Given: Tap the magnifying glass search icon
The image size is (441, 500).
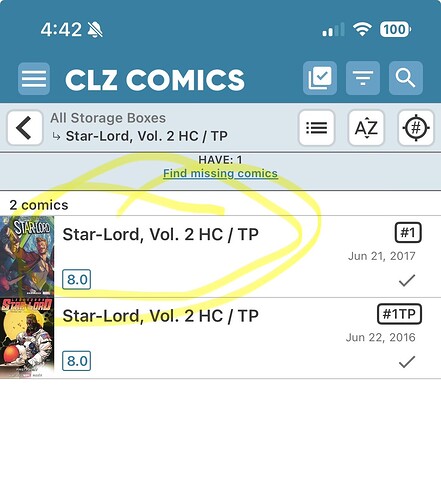Looking at the screenshot, I should pyautogui.click(x=406, y=78).
